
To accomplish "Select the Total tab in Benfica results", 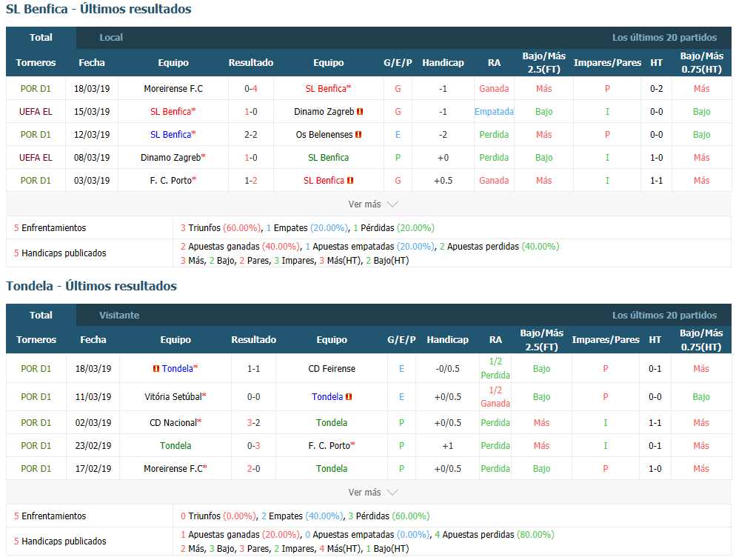I will (x=41, y=38).
